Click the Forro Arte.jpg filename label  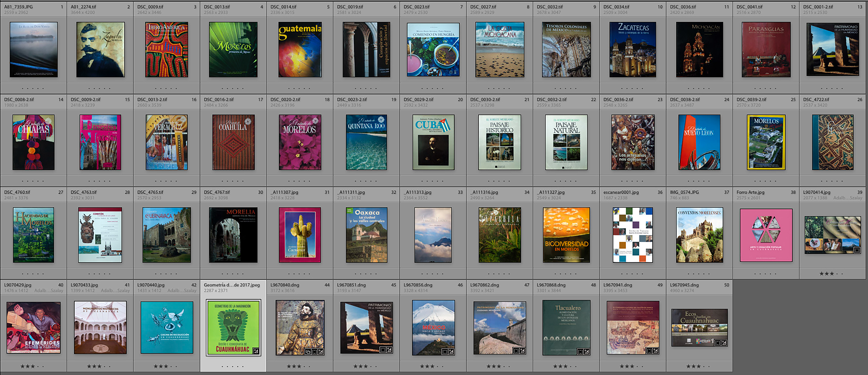[750, 192]
